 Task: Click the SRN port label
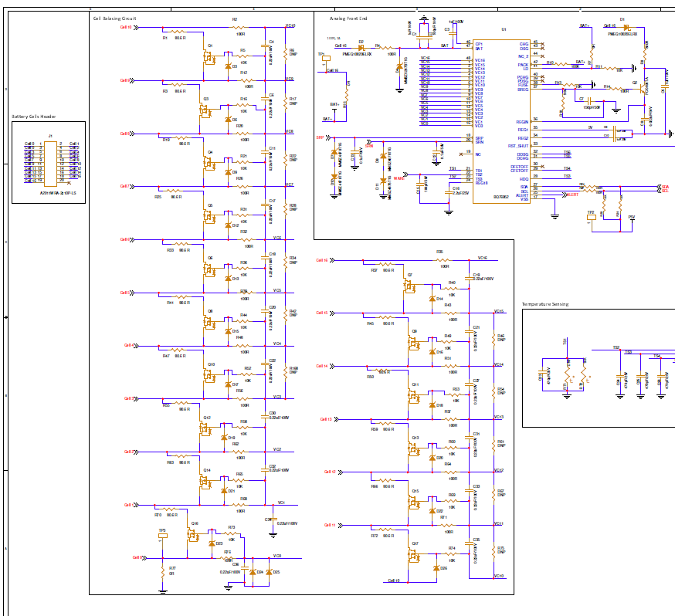pos(369,146)
